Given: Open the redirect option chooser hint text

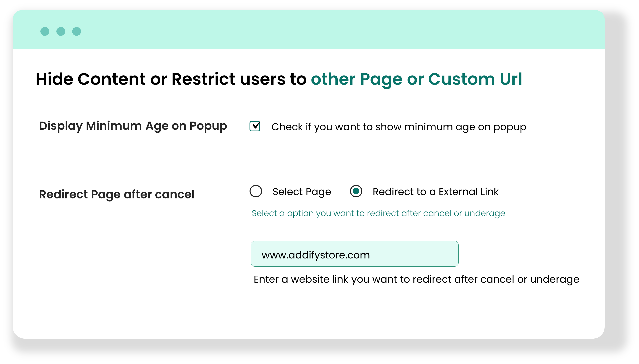Looking at the screenshot, I should tap(378, 213).
